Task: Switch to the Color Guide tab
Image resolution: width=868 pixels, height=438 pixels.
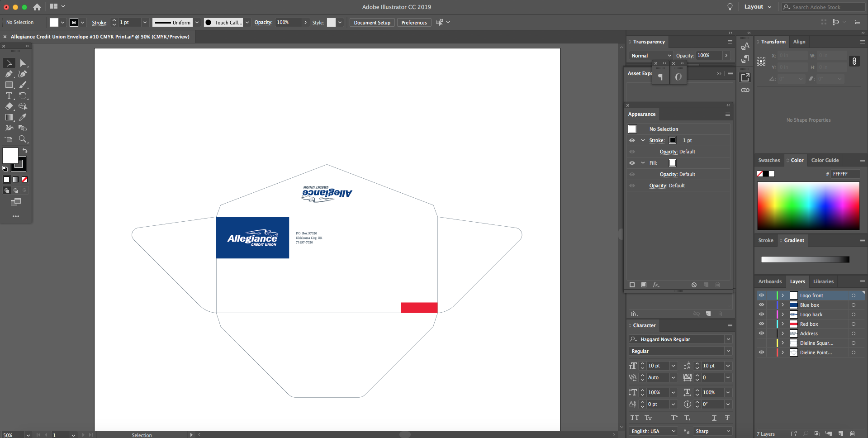Action: [825, 160]
